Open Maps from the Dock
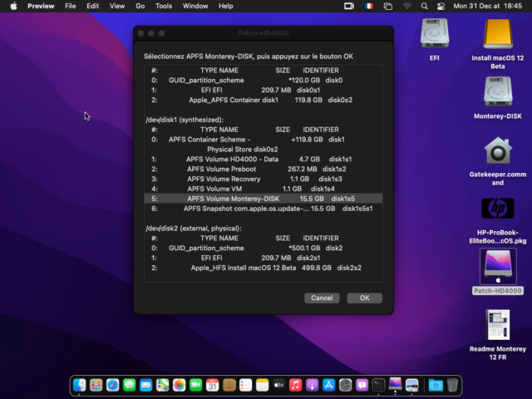Image resolution: width=532 pixels, height=399 pixels. click(x=163, y=385)
